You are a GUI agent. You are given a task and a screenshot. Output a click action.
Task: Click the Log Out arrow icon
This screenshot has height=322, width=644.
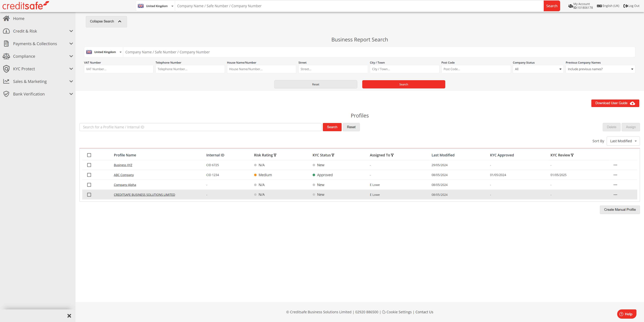click(626, 6)
